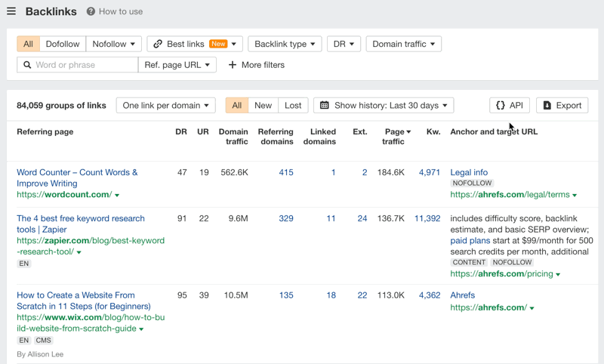Expand the Backlink type dropdown

[285, 44]
